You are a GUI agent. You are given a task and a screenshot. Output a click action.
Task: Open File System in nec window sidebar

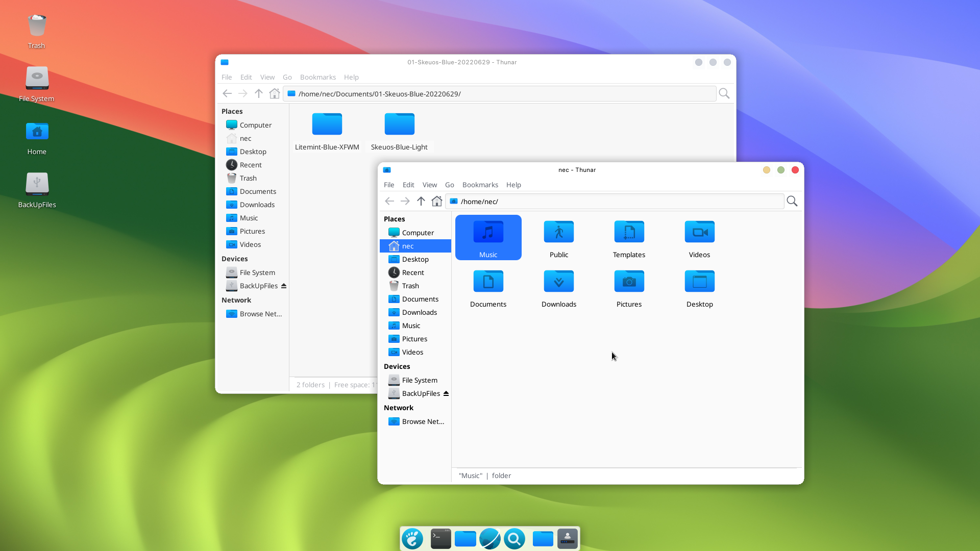[x=415, y=380]
